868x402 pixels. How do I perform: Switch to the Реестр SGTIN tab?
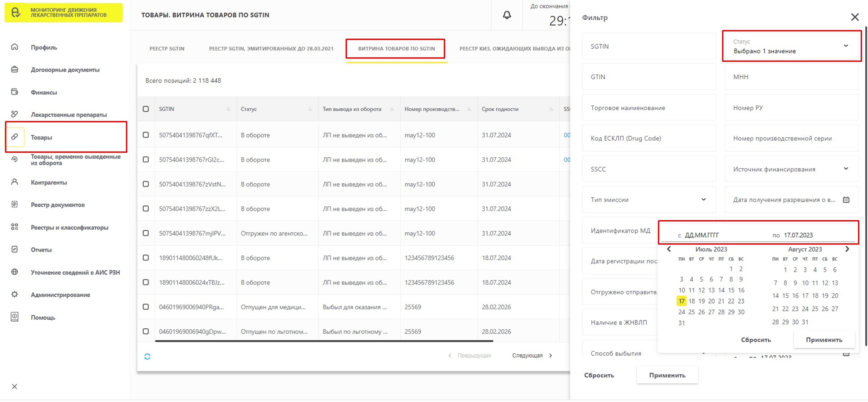tap(167, 49)
